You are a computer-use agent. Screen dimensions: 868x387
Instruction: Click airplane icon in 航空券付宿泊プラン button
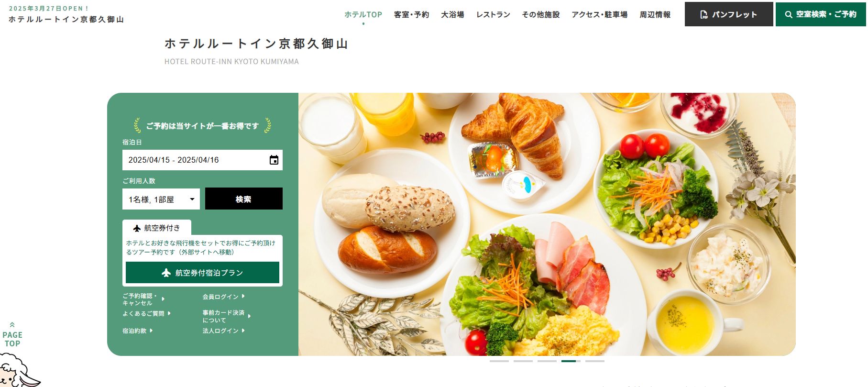pyautogui.click(x=166, y=273)
